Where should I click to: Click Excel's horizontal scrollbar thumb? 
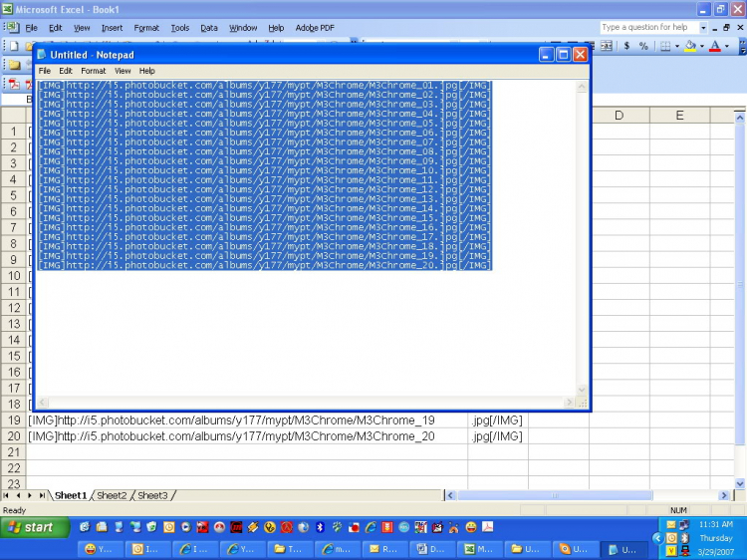[x=555, y=495]
